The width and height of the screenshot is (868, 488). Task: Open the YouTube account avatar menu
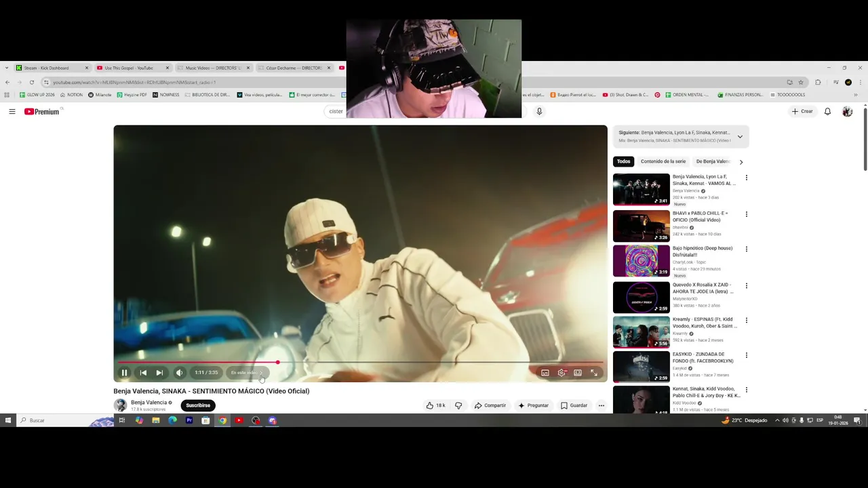pyautogui.click(x=847, y=111)
